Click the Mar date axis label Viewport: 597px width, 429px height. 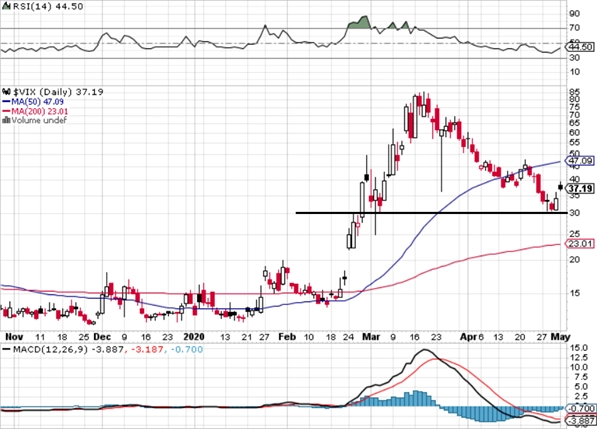[x=371, y=337]
